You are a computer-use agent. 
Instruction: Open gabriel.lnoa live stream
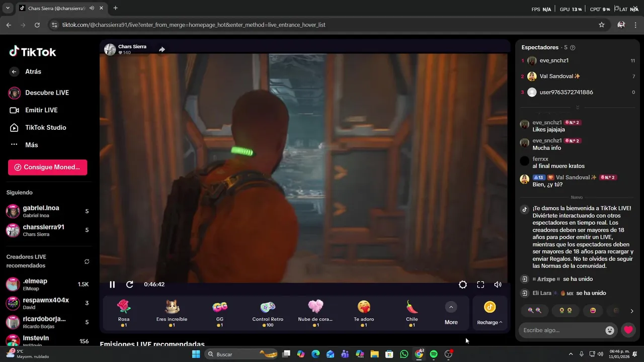tap(48, 211)
